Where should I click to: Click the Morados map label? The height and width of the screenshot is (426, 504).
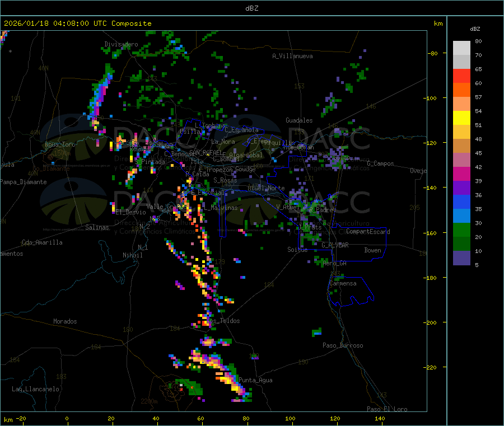(65, 321)
